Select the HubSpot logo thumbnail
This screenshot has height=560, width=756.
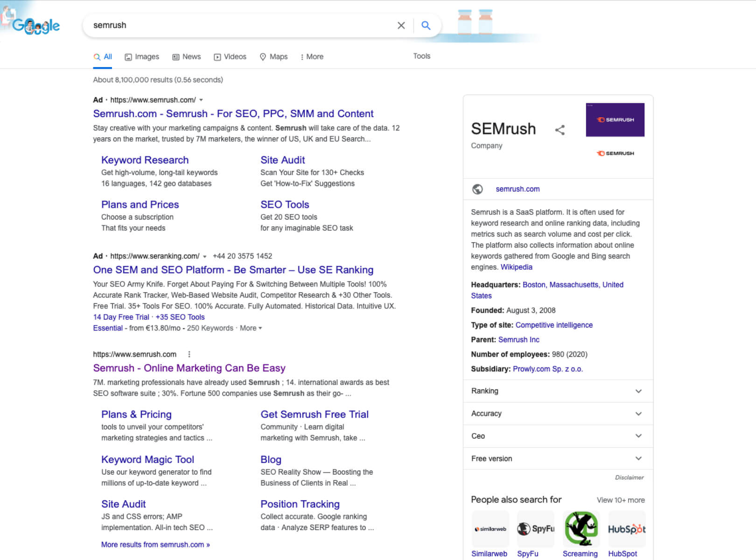point(626,529)
